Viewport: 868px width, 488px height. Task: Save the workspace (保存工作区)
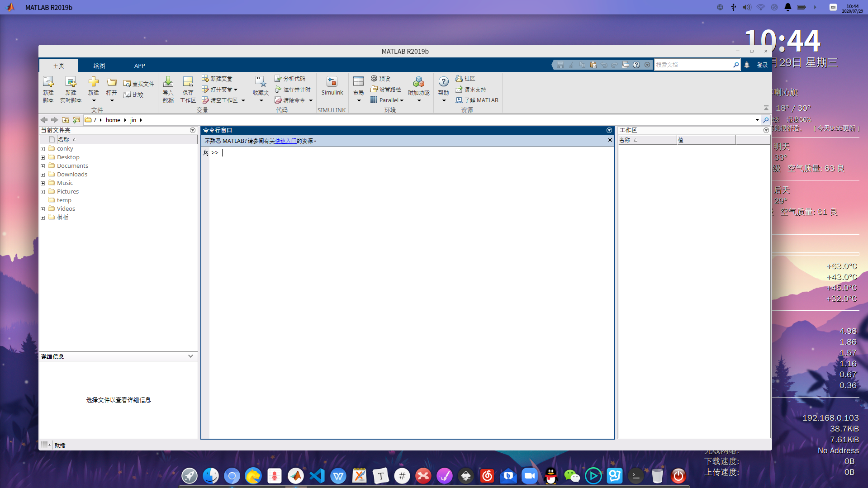(188, 90)
